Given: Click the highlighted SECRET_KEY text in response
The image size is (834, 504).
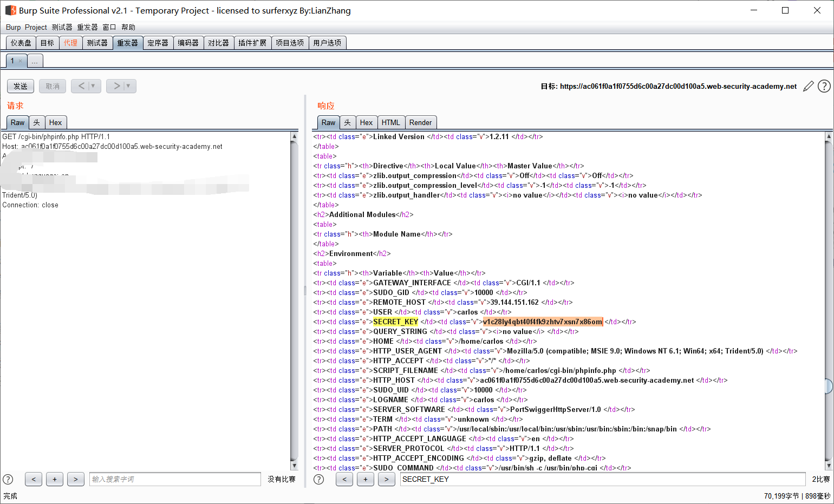Looking at the screenshot, I should pyautogui.click(x=396, y=322).
